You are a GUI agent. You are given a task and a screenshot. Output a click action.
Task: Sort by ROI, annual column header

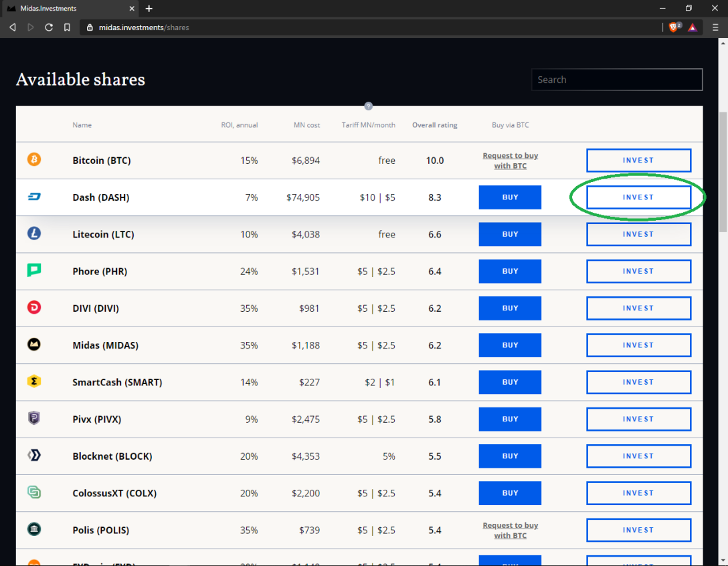click(239, 125)
